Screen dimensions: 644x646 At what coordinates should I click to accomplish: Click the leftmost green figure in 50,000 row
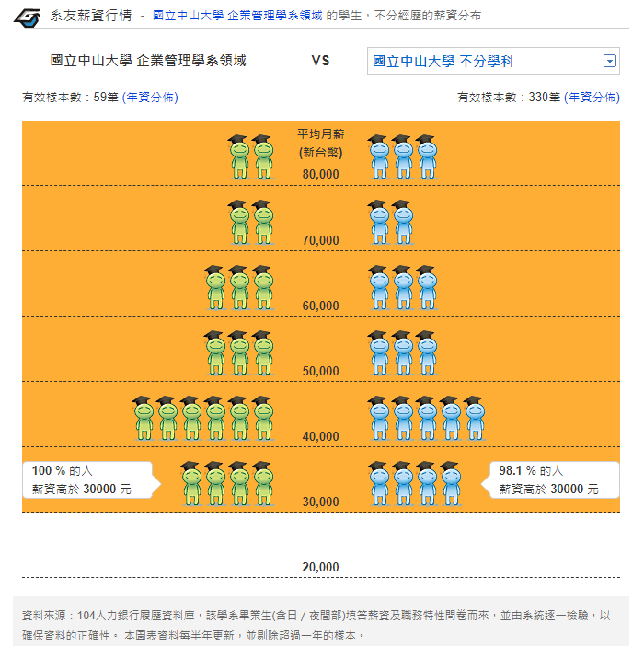pyautogui.click(x=215, y=353)
